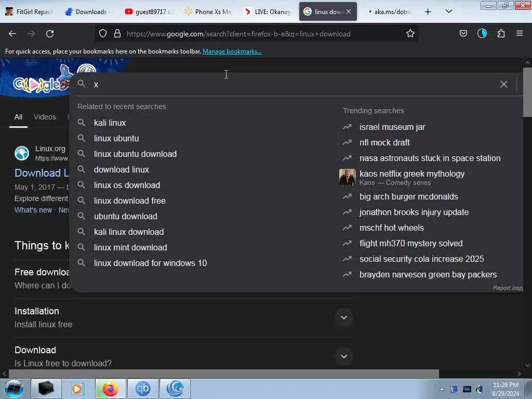List all tabs dropdown arrow
Image resolution: width=532 pixels, height=399 pixels.
448,11
